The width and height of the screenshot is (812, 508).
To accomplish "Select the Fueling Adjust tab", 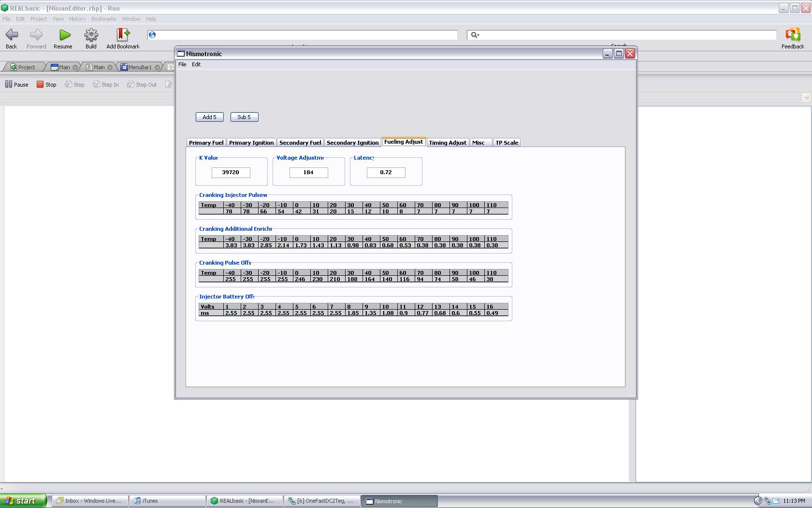I will pos(404,142).
